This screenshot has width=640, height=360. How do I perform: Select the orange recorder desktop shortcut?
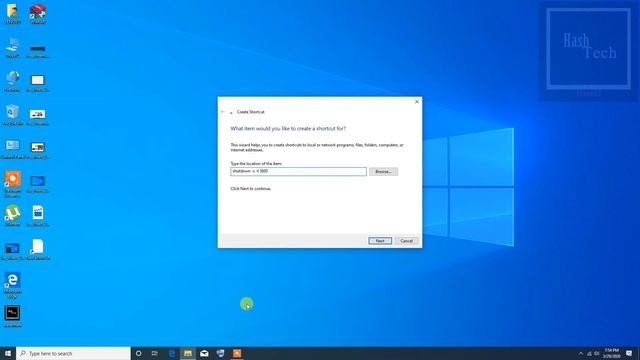coord(13,184)
